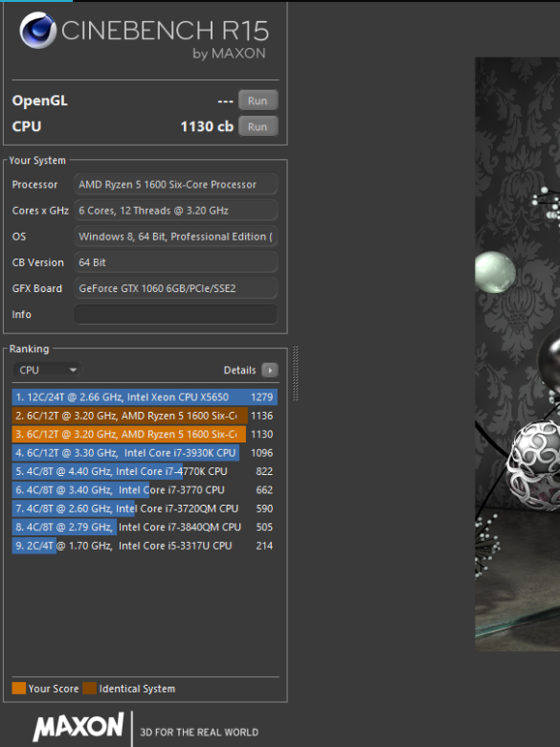Select the Intel Xeon X5650 ranking entry
This screenshot has height=747, width=560.
point(145,397)
